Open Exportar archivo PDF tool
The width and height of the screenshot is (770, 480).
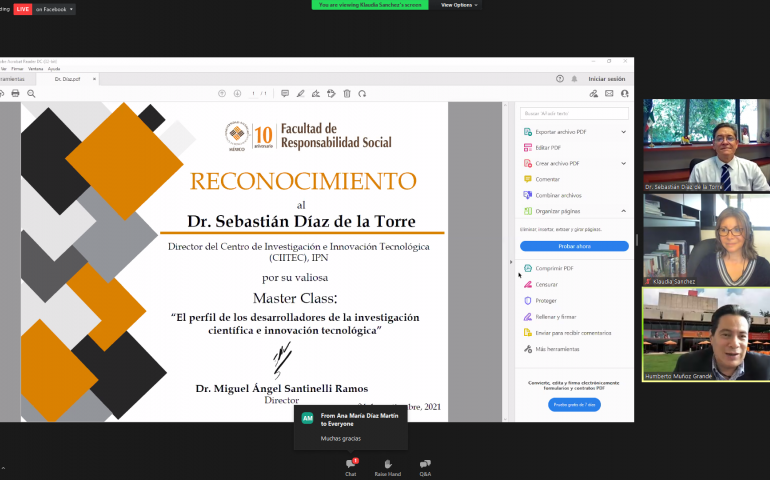click(560, 132)
